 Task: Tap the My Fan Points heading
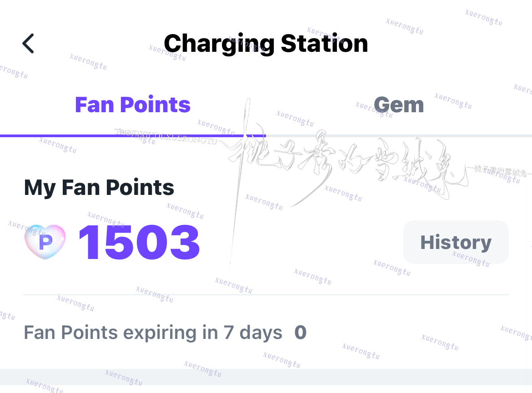(x=99, y=188)
